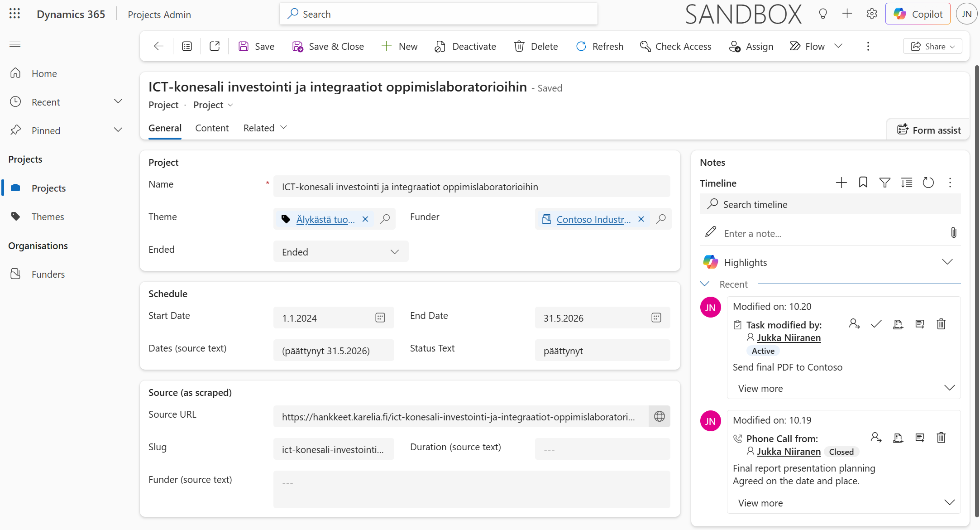
Task: Click the Flow command
Action: pyautogui.click(x=807, y=46)
